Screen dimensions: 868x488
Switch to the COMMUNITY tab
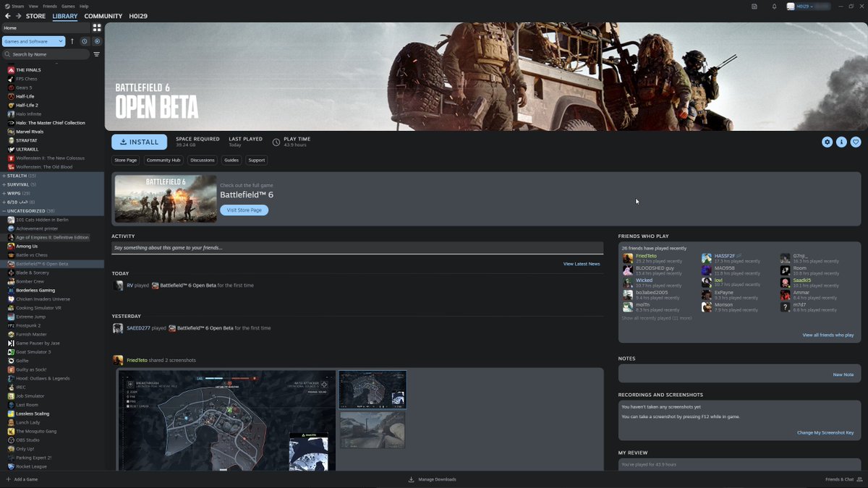click(x=103, y=16)
